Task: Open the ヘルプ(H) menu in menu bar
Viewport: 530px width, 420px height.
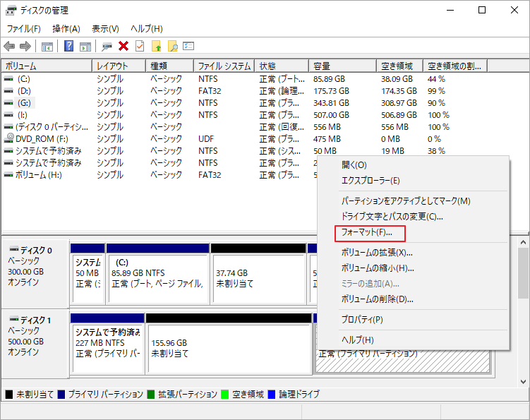Action: tap(147, 29)
